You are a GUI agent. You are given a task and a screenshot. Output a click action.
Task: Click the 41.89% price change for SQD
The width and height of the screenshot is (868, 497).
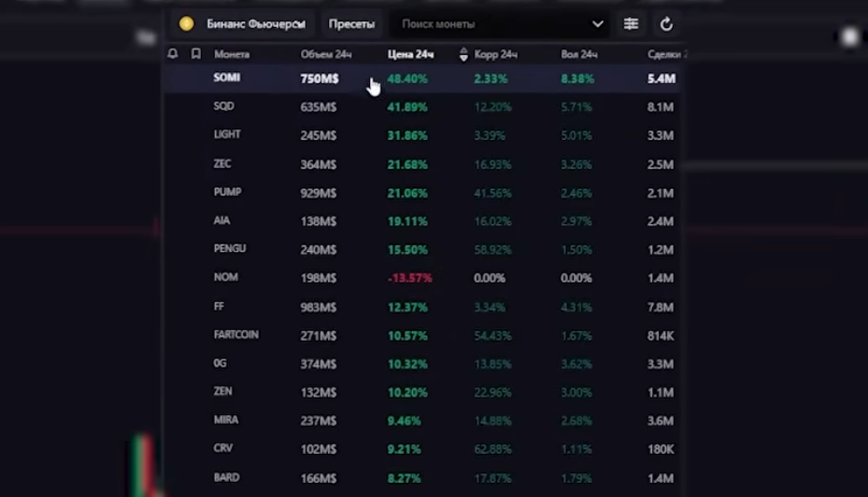tap(407, 106)
